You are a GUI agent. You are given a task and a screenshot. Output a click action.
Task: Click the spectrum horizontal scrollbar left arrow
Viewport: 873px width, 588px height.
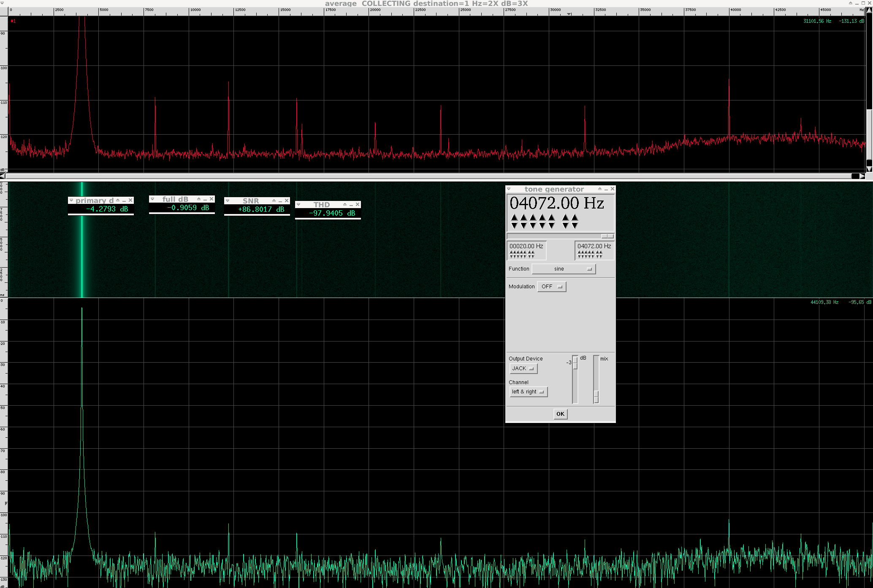pos(3,176)
